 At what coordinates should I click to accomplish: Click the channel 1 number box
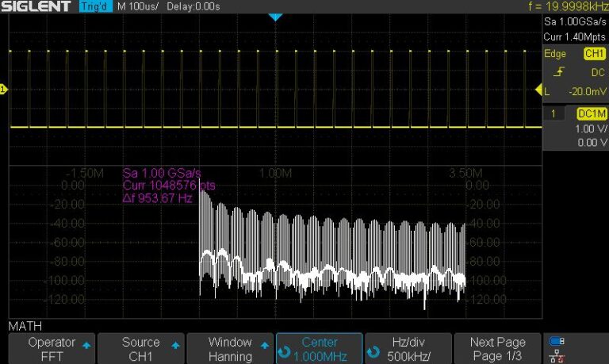click(x=553, y=114)
